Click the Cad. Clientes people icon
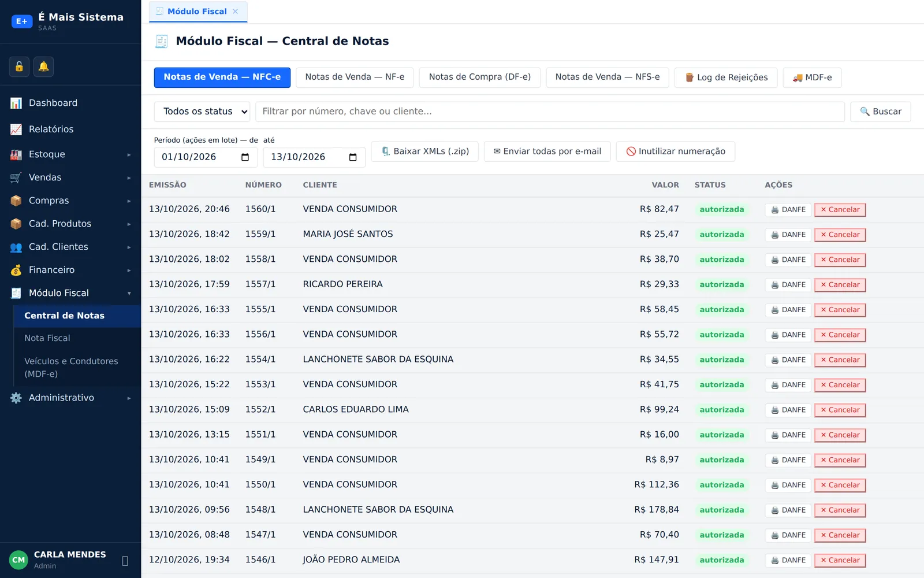Image resolution: width=924 pixels, height=578 pixels. [x=16, y=247]
